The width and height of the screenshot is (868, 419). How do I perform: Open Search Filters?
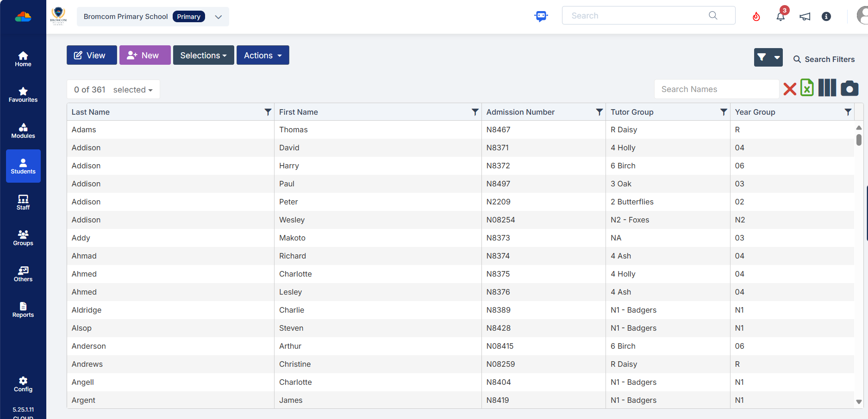(x=824, y=59)
